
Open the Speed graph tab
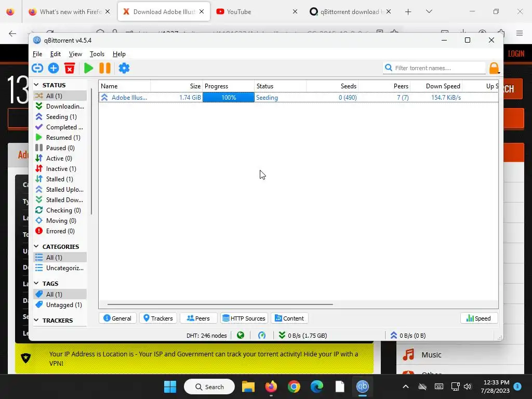click(x=478, y=318)
